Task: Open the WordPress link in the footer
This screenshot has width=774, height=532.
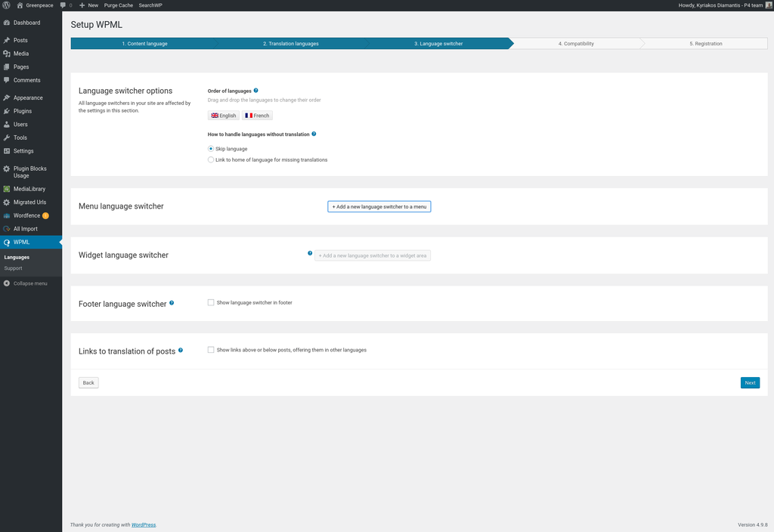Action: tap(144, 524)
